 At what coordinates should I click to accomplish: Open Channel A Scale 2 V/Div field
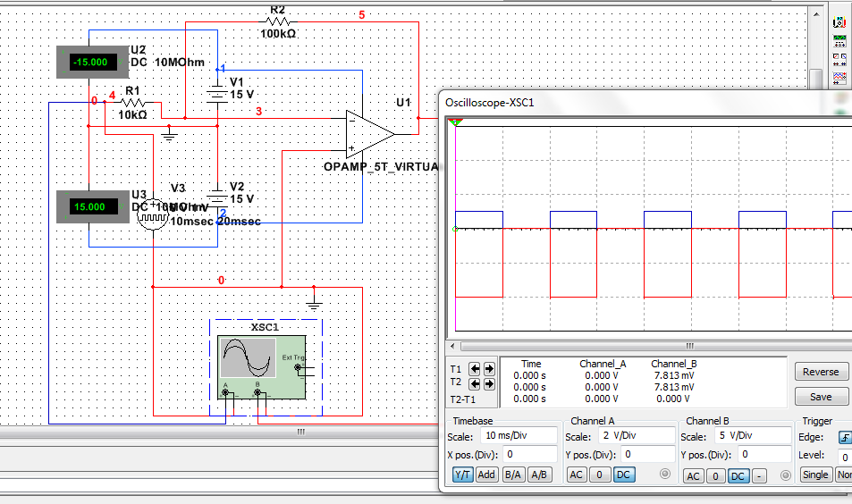[637, 435]
